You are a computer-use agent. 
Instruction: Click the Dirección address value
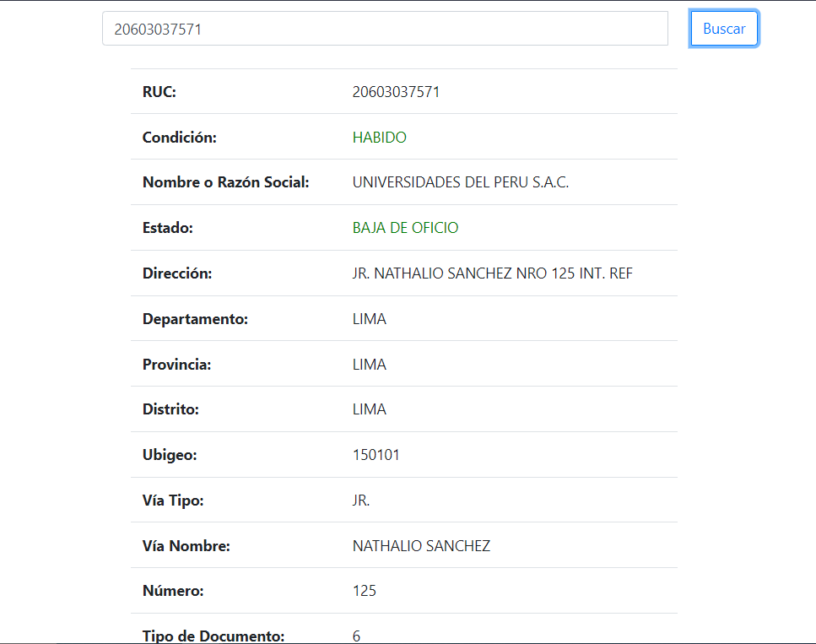(492, 273)
